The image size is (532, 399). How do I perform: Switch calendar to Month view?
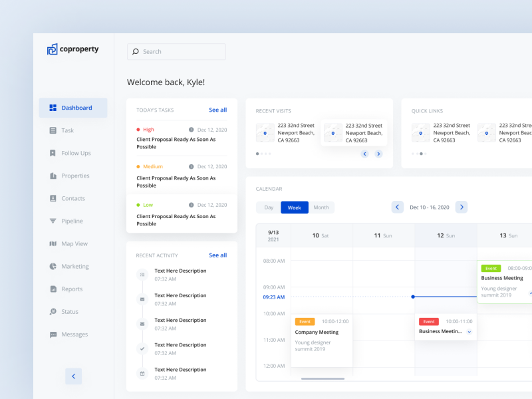pos(321,207)
